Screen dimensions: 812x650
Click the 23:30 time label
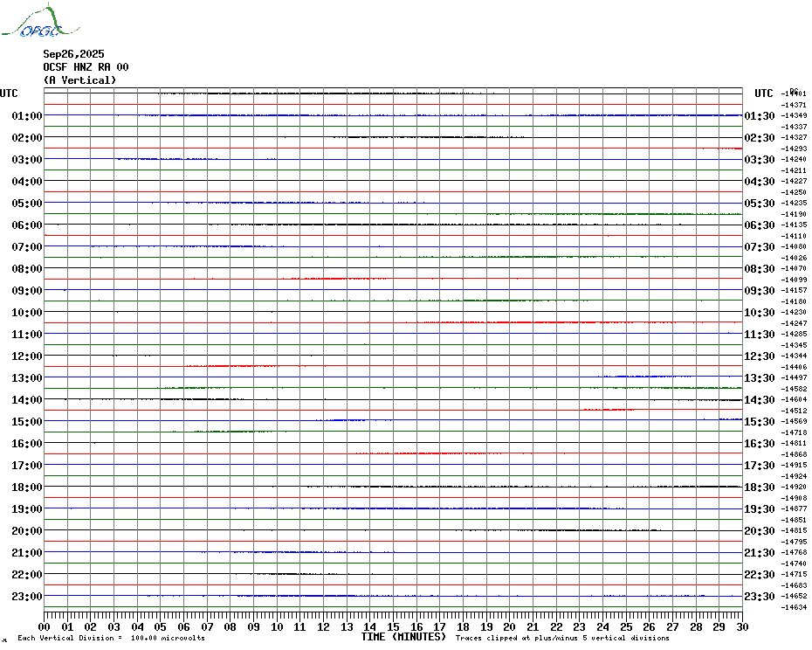760,596
